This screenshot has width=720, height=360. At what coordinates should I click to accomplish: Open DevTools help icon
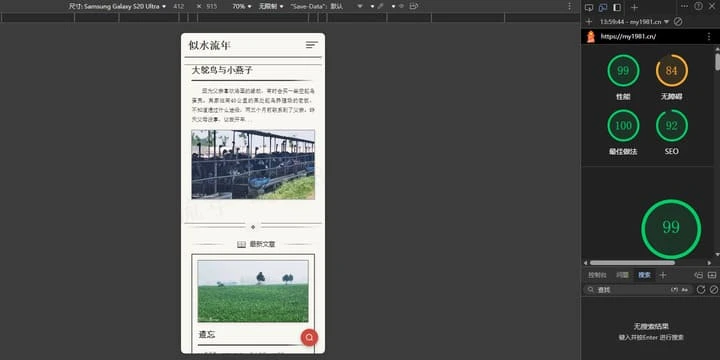click(698, 6)
